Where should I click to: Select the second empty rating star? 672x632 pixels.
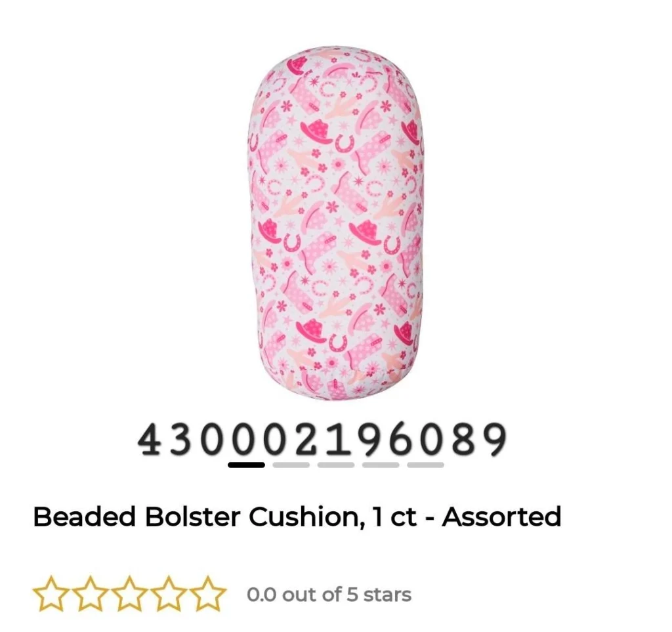pyautogui.click(x=91, y=594)
